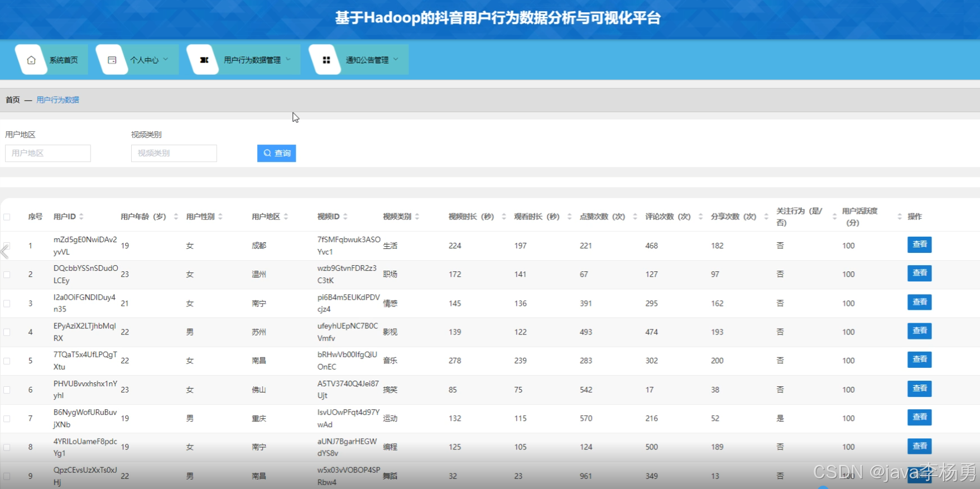Image resolution: width=980 pixels, height=489 pixels.
Task: Expand the 通知公告管理 dropdown chevron
Action: (396, 59)
